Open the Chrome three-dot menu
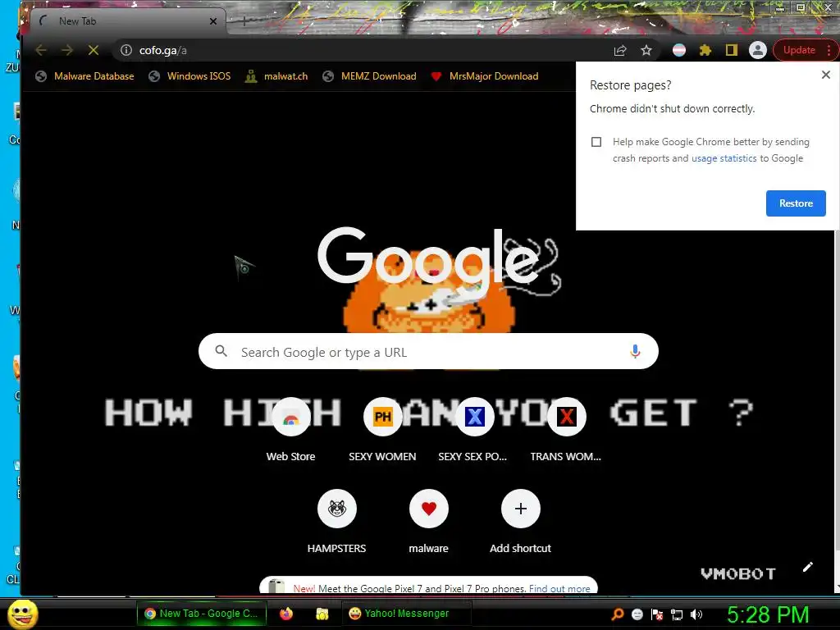The height and width of the screenshot is (630, 840). (x=829, y=50)
